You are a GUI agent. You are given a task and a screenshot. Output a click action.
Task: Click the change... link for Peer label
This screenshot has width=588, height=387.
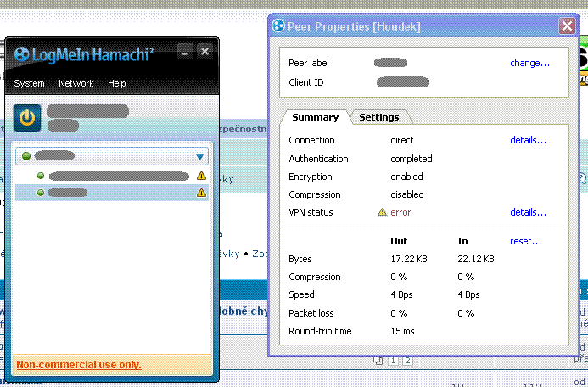(x=529, y=63)
